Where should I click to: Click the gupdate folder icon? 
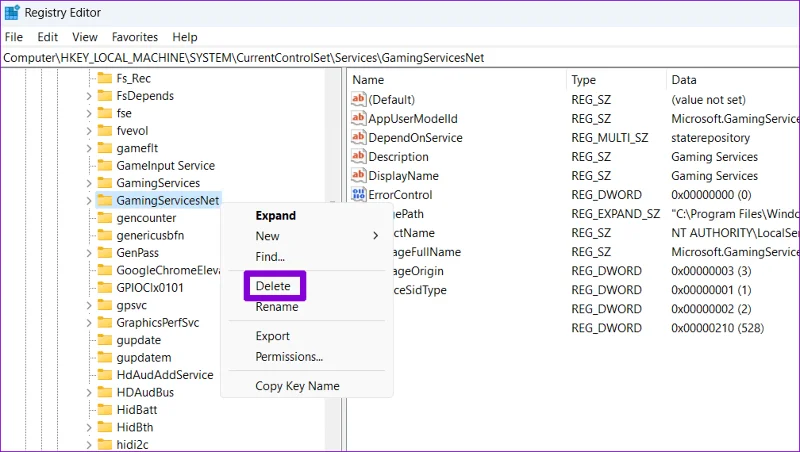coord(105,340)
